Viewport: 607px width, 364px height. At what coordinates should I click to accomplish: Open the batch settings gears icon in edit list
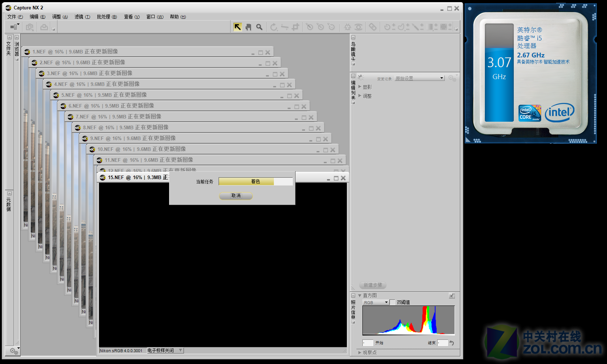pyautogui.click(x=452, y=78)
